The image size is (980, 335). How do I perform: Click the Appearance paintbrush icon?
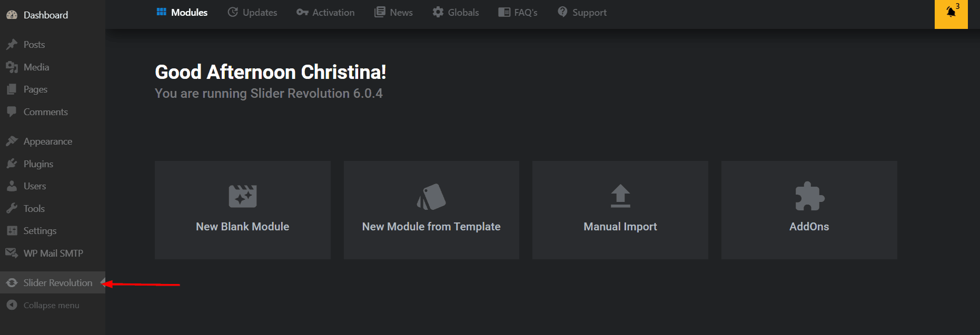(12, 141)
